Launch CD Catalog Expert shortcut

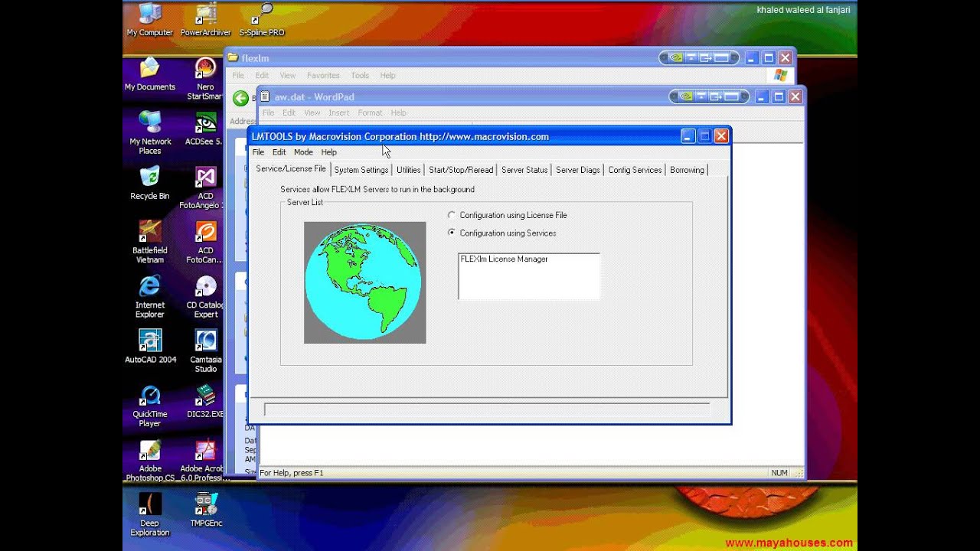pos(205,297)
